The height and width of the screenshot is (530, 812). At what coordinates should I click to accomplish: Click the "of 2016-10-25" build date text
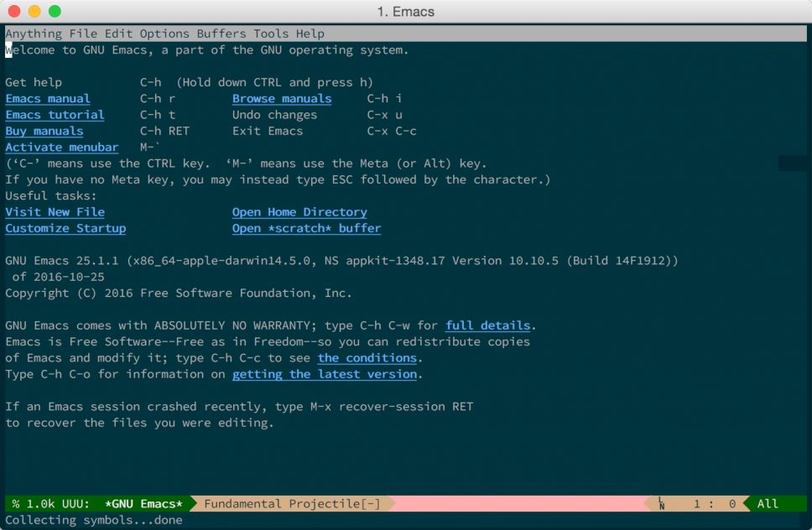pyautogui.click(x=58, y=277)
